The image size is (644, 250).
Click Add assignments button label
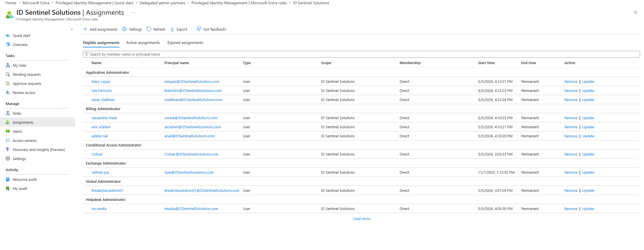(x=104, y=30)
